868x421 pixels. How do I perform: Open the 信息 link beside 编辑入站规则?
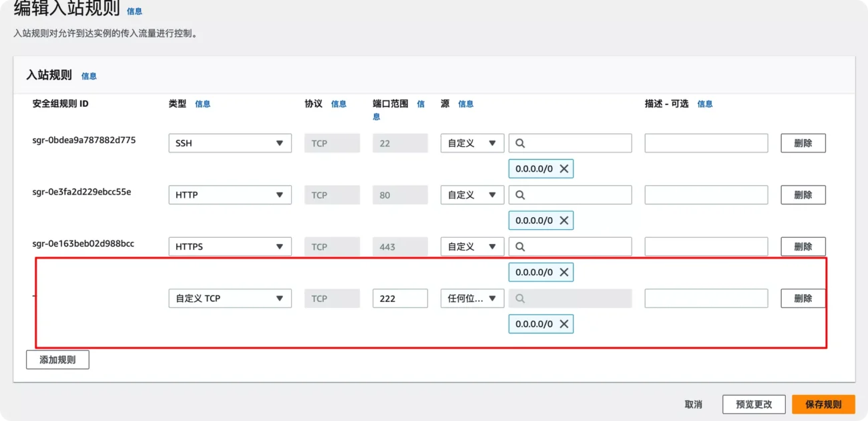coord(134,11)
